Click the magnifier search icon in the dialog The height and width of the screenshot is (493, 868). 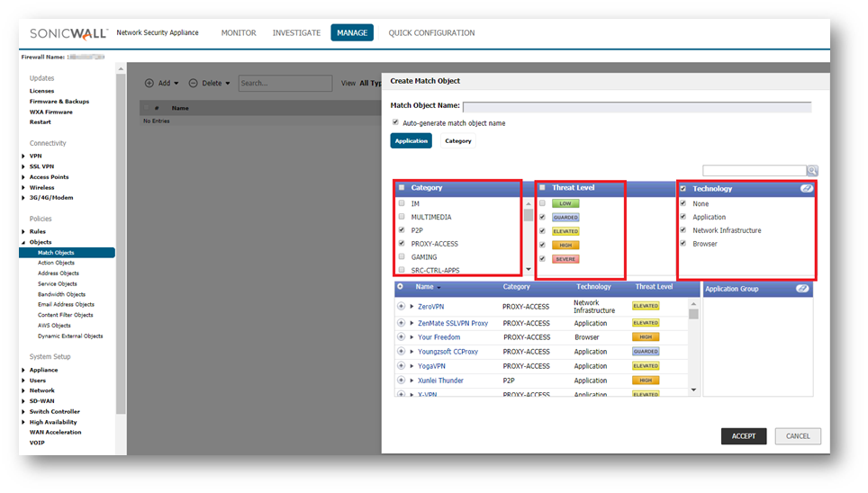point(812,170)
